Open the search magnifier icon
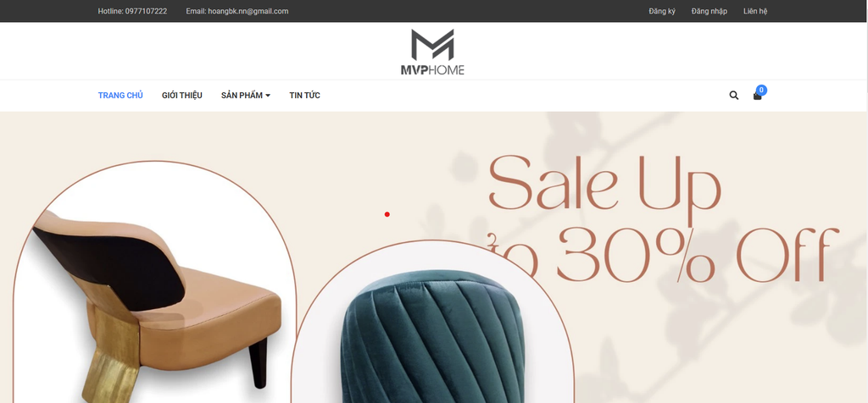Screen dimensions: 868x403 (733, 95)
